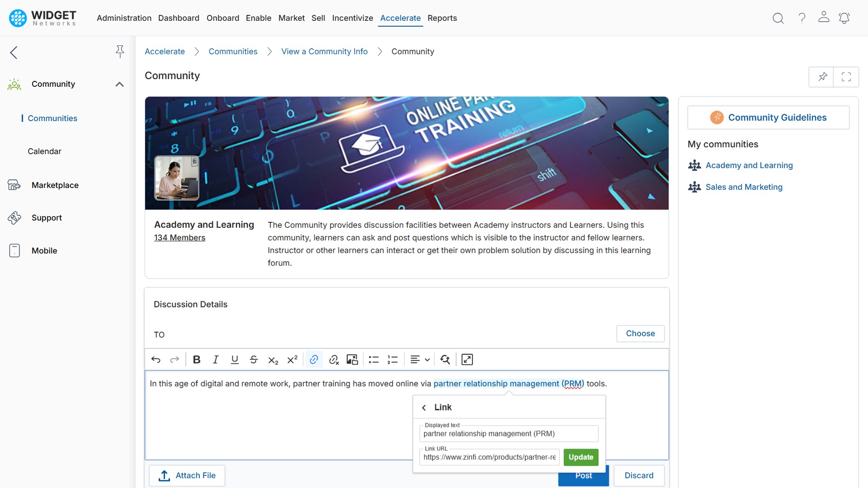Edit the Displayed text field
This screenshot has width=868, height=488.
click(x=509, y=434)
